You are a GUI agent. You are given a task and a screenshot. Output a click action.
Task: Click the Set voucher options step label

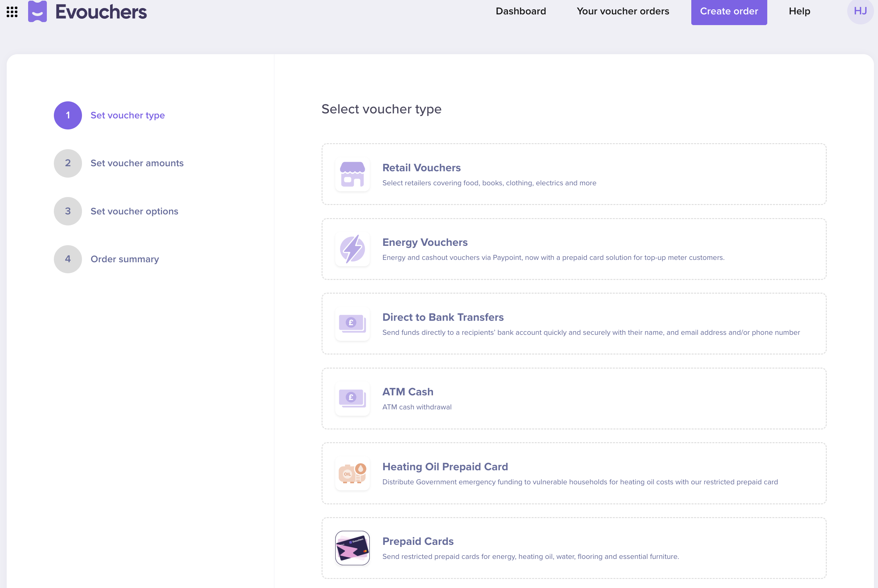coord(134,211)
